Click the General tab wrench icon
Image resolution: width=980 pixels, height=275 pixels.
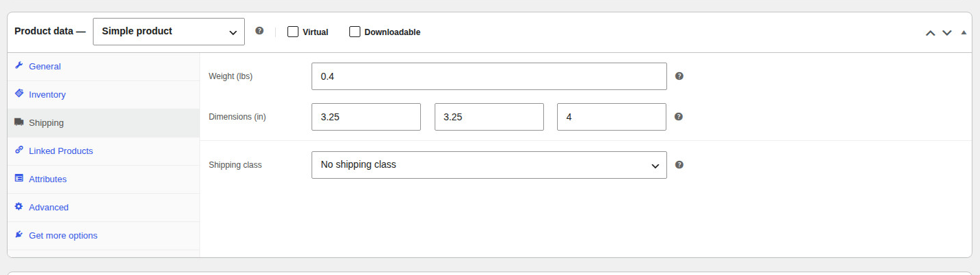click(x=19, y=66)
